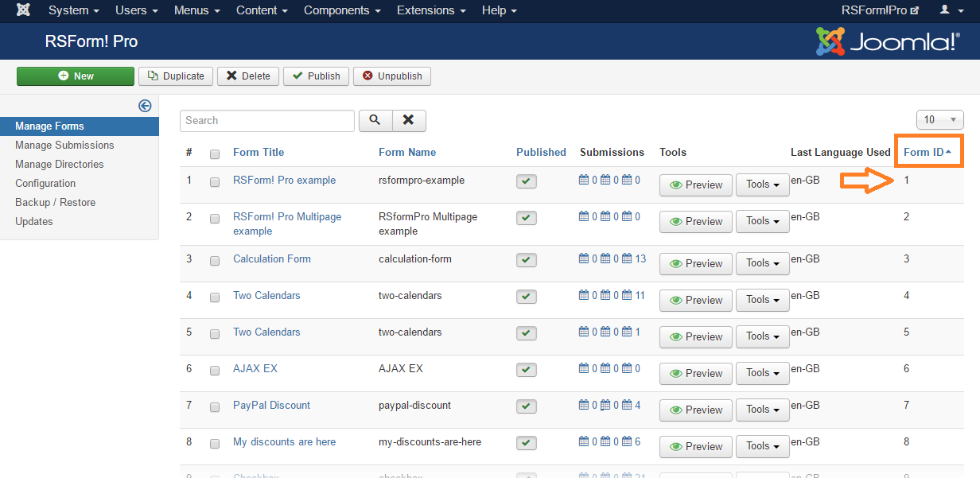Go to Backup / Restore in the sidebar
Viewport: 980px width, 478px height.
point(55,202)
